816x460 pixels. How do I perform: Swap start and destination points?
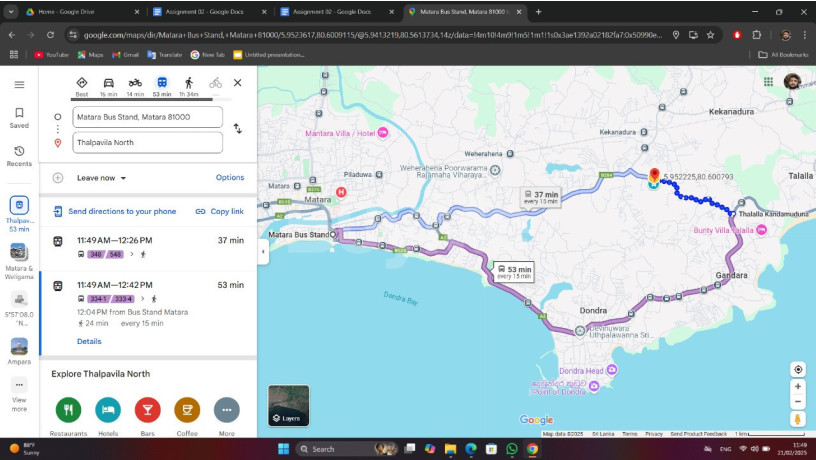[x=237, y=129]
